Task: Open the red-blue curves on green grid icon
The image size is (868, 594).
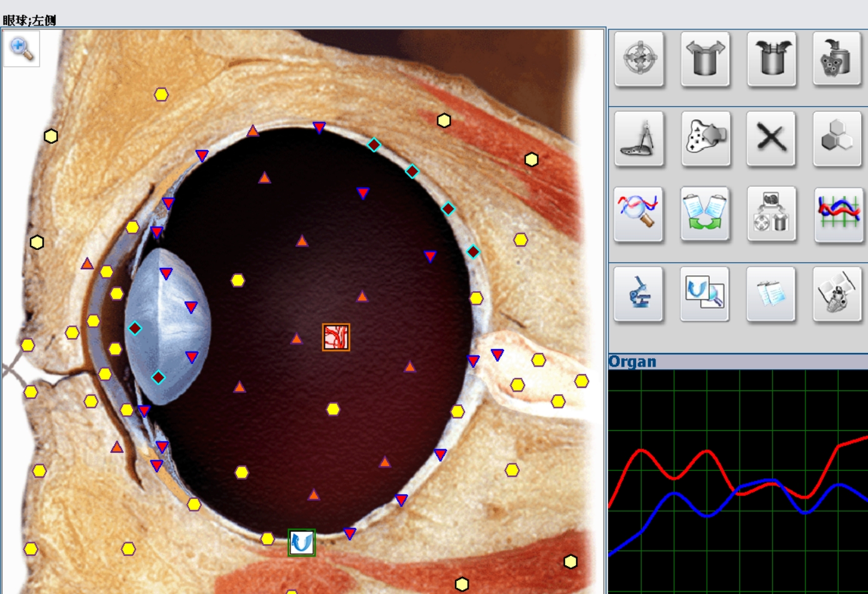Action: click(x=839, y=214)
